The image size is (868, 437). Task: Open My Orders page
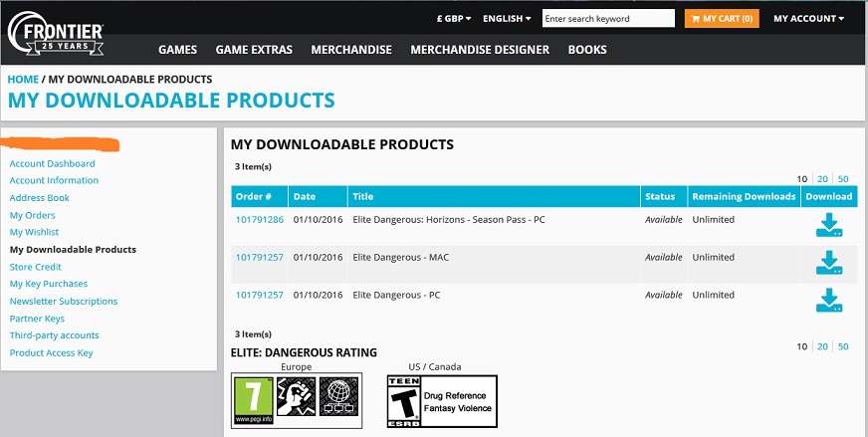coord(32,215)
